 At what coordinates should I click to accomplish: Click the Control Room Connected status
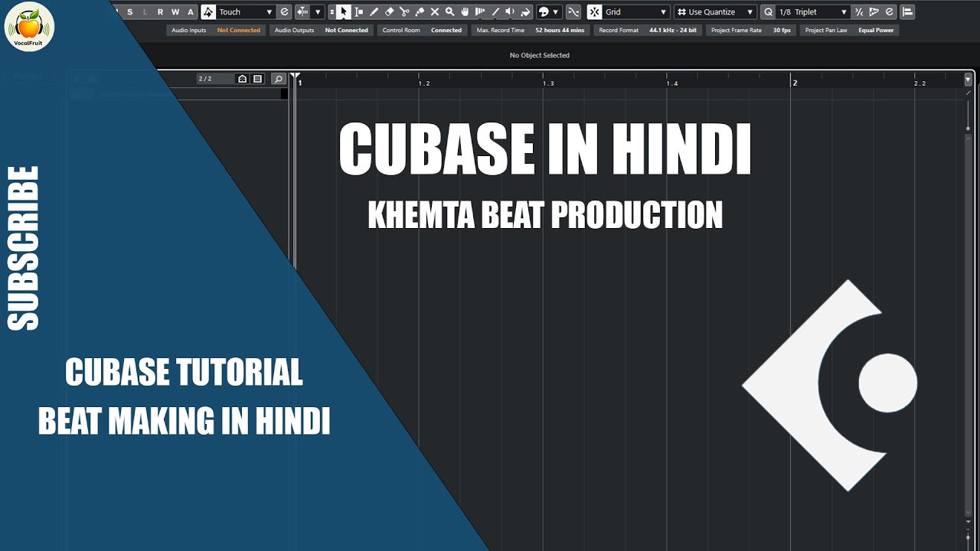[x=422, y=30]
